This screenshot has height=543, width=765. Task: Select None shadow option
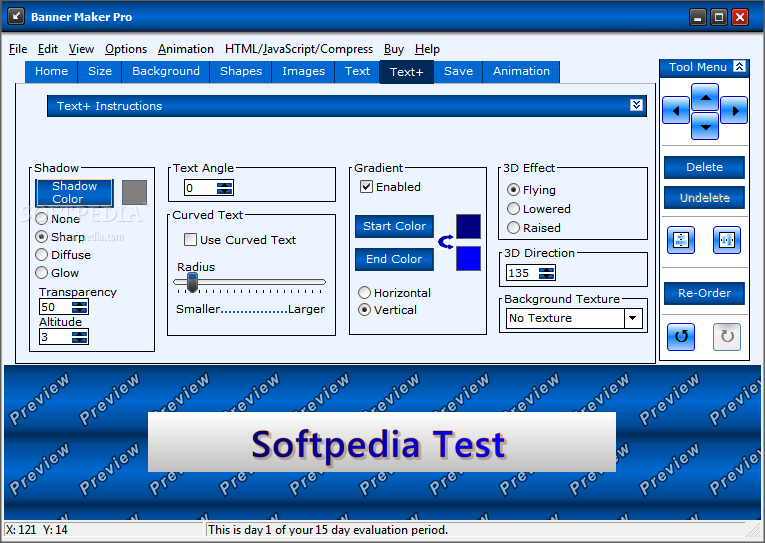click(41, 219)
